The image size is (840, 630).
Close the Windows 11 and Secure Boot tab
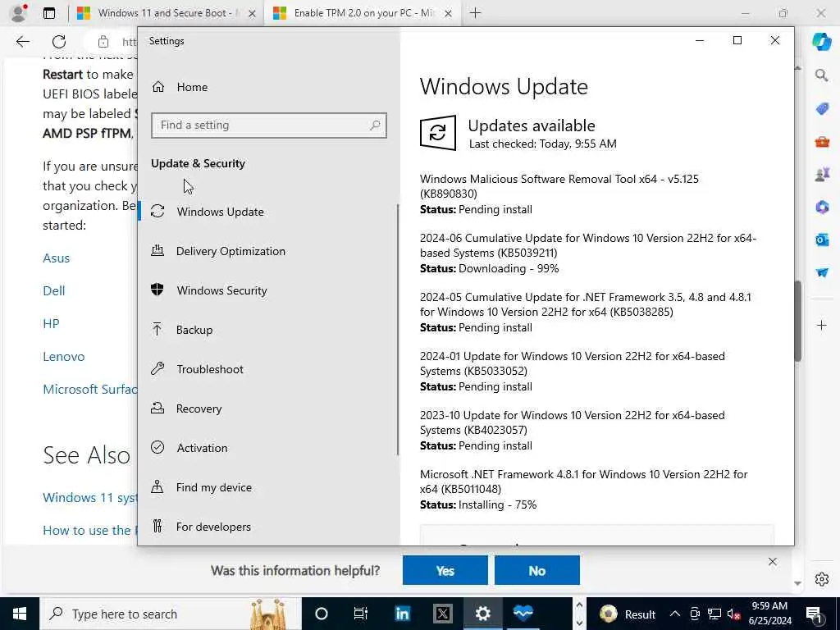click(x=252, y=14)
